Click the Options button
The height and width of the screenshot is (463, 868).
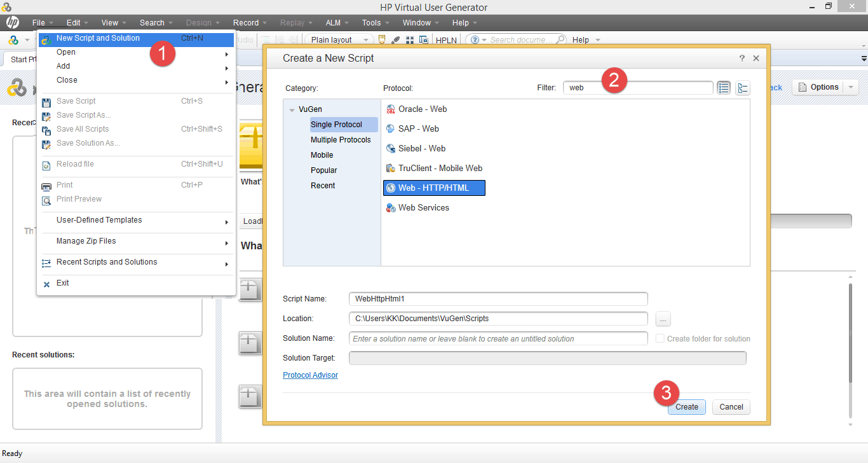tap(818, 88)
